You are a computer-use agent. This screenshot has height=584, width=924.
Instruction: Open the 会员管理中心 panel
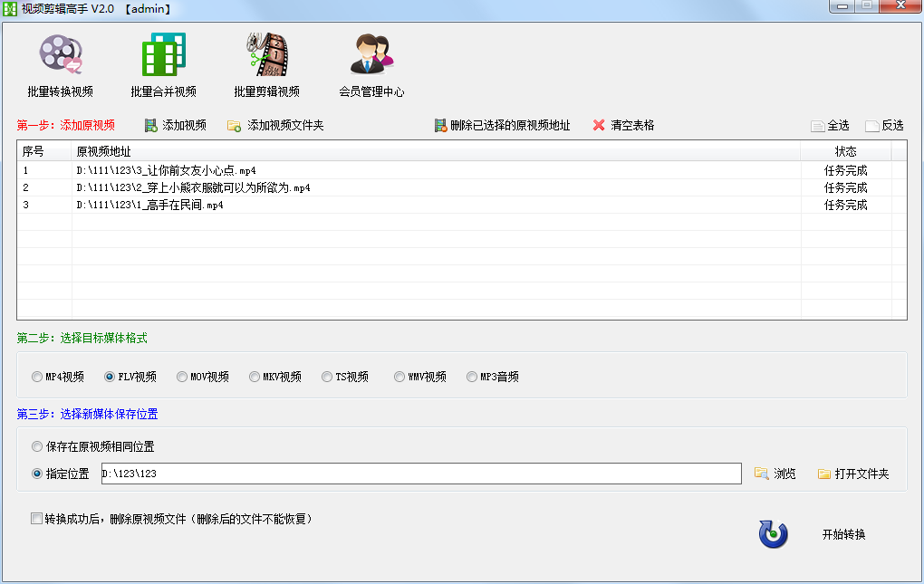373,63
